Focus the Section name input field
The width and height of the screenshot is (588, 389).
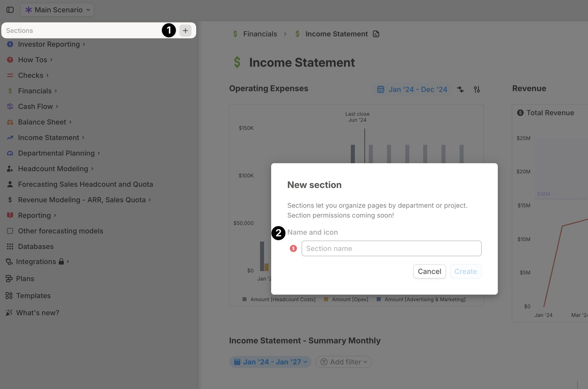click(391, 248)
